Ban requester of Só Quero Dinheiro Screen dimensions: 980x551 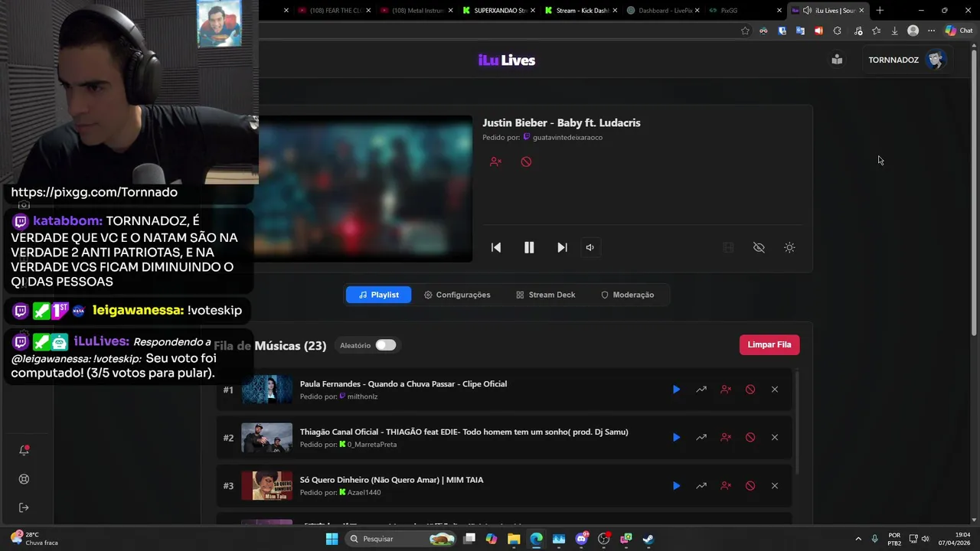tap(726, 486)
